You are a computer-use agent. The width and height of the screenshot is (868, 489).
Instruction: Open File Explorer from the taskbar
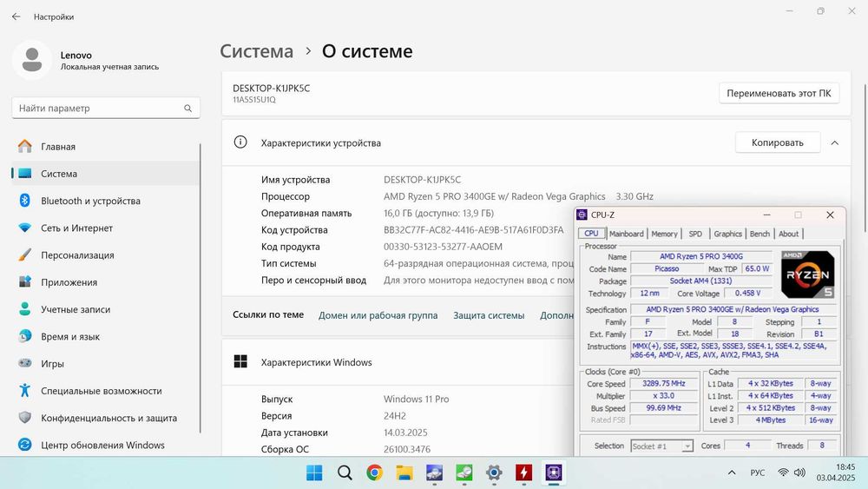[x=404, y=473]
